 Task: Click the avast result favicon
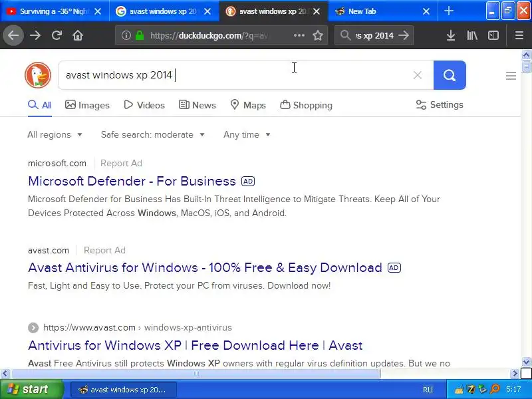coord(33,328)
